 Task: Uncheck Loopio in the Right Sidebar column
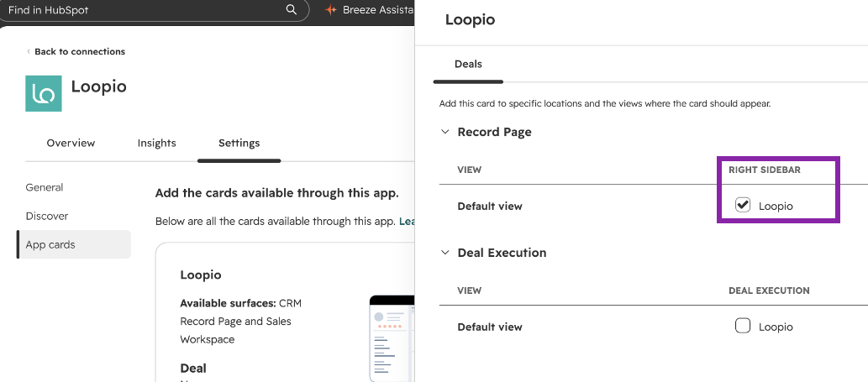click(x=742, y=205)
